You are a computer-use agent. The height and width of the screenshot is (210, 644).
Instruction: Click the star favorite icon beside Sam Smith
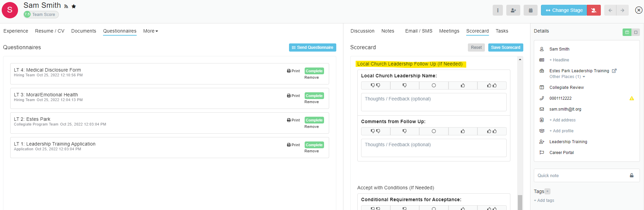click(x=74, y=6)
